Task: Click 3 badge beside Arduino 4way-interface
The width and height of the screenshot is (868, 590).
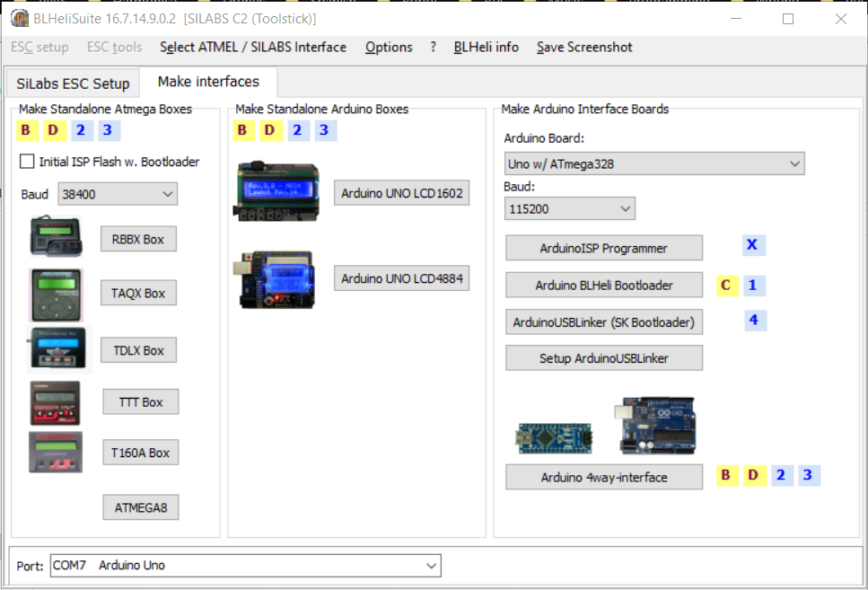Action: [x=809, y=475]
